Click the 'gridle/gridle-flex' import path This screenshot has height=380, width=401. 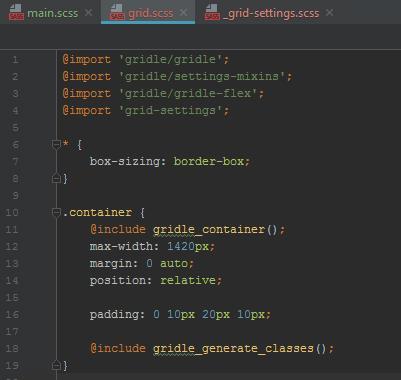click(188, 94)
